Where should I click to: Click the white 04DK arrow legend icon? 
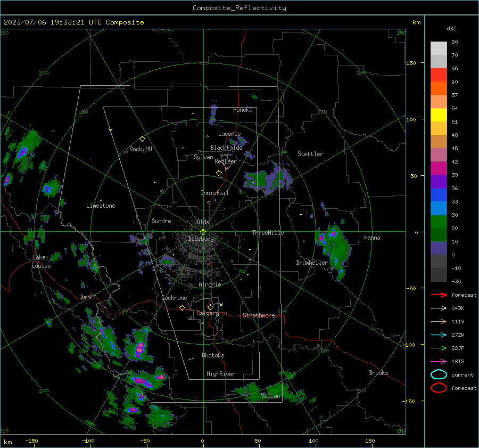pos(439,308)
